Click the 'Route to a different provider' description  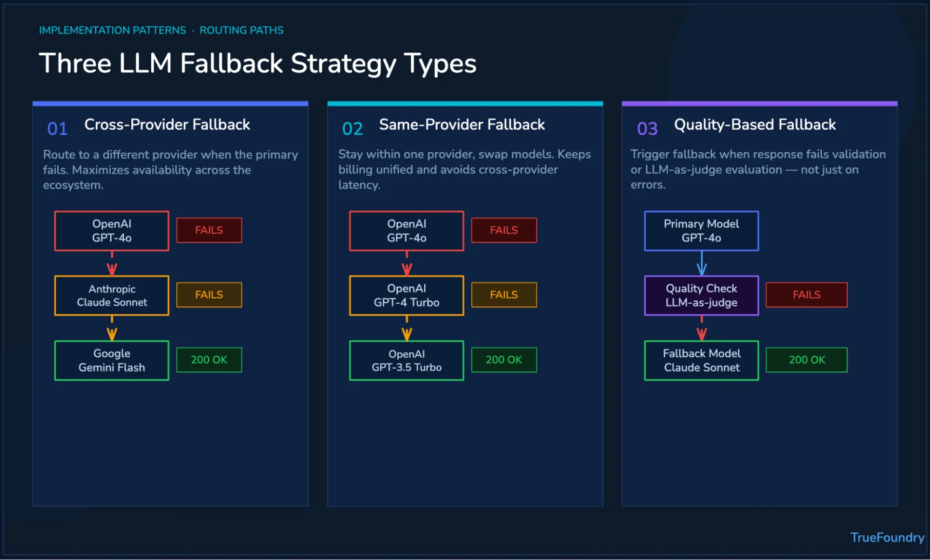point(171,170)
